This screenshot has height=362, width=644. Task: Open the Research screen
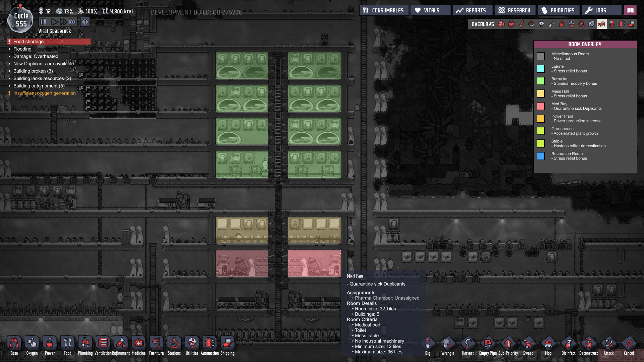tap(515, 10)
